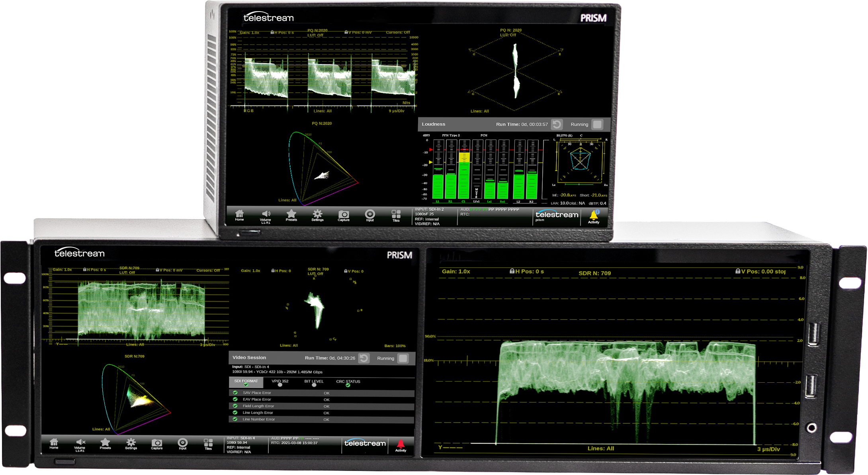
Task: Tap Telestream logo in lower status bar
Action: [365, 443]
